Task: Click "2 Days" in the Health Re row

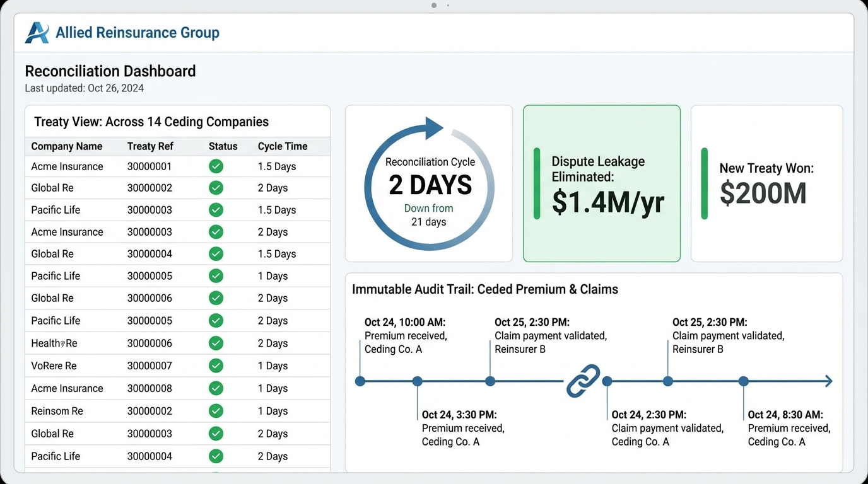Action: (x=273, y=343)
